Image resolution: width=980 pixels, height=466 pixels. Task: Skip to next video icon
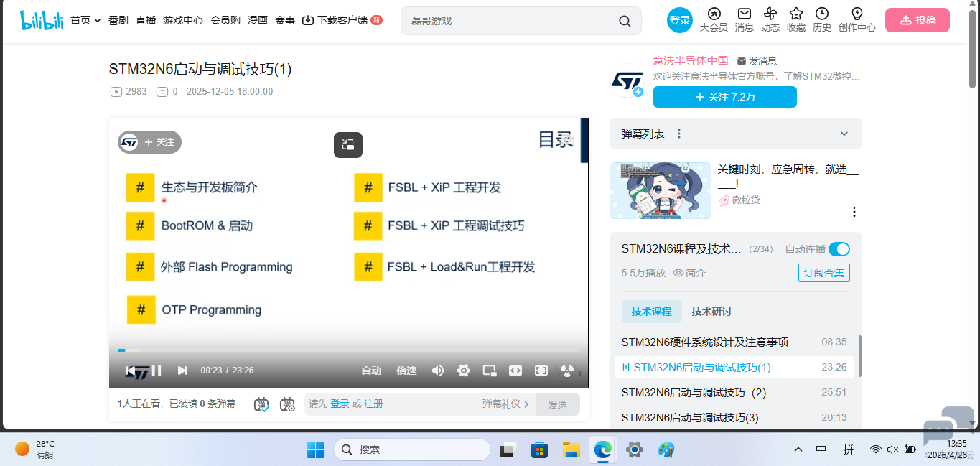click(182, 371)
